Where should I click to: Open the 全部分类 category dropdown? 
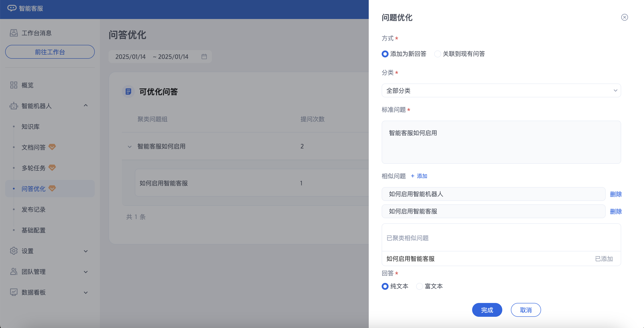501,91
